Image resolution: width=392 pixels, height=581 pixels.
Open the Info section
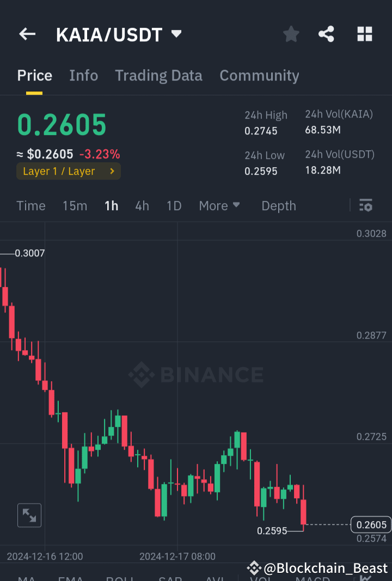pos(83,75)
